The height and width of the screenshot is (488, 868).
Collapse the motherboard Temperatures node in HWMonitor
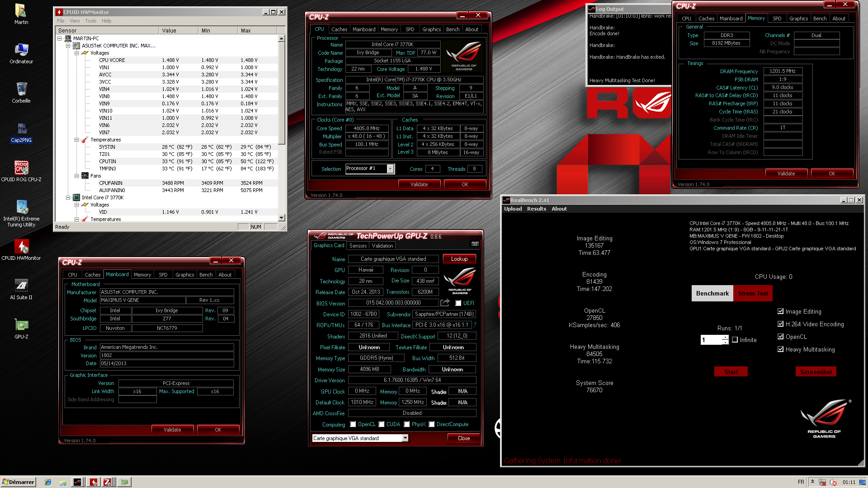(76, 140)
